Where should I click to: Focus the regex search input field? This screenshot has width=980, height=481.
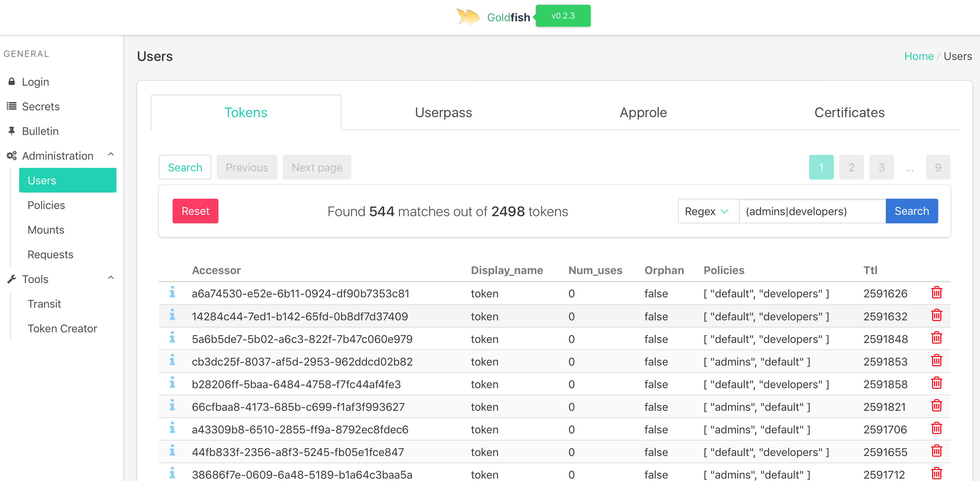click(812, 211)
